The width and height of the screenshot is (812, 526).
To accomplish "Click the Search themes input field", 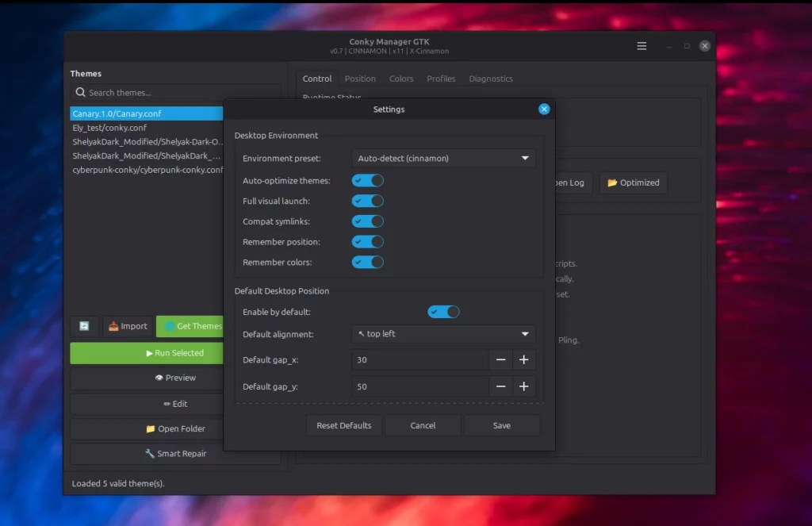I will 175,92.
